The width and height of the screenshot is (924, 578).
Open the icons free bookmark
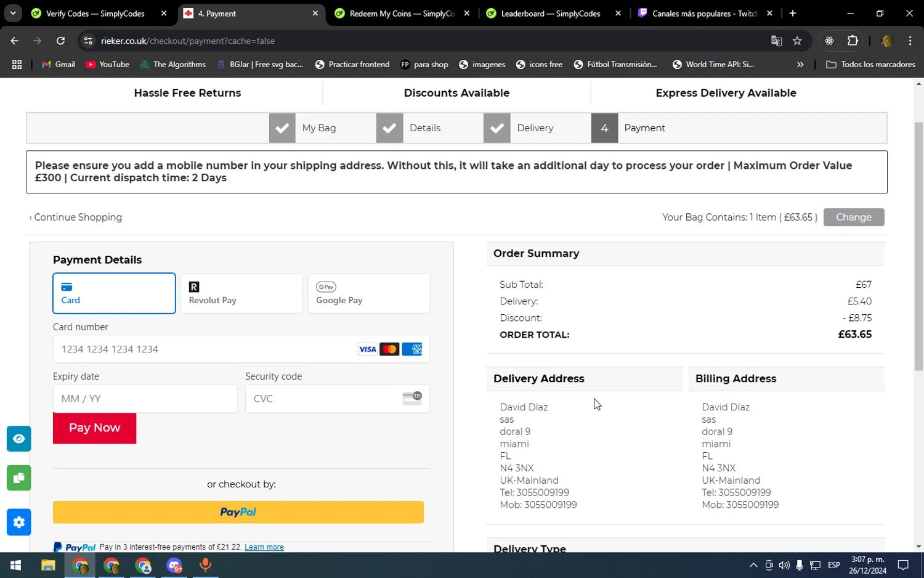[x=539, y=64]
